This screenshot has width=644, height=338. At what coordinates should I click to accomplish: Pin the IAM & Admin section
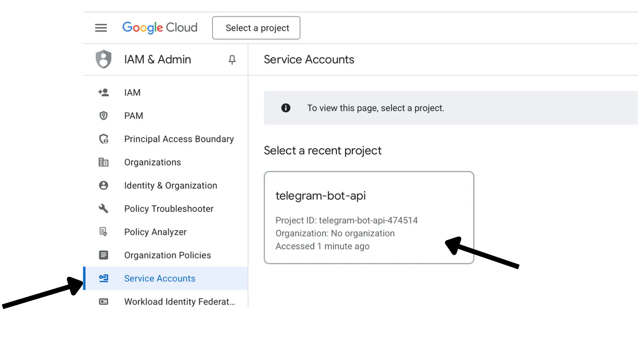click(x=232, y=60)
